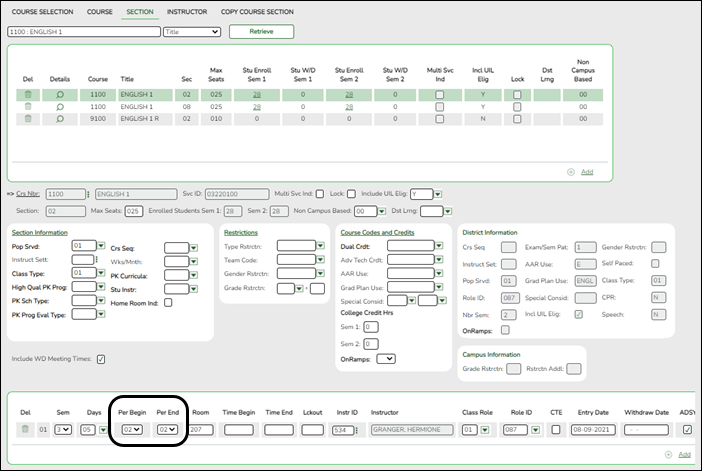
Task: Delete ENGLISH 1 section 02 row trash icon
Action: tap(28, 93)
